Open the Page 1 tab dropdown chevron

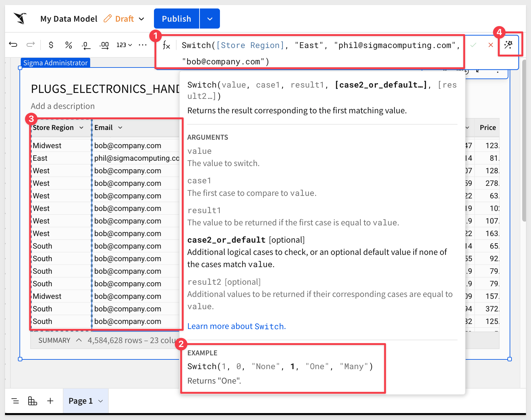[101, 401]
